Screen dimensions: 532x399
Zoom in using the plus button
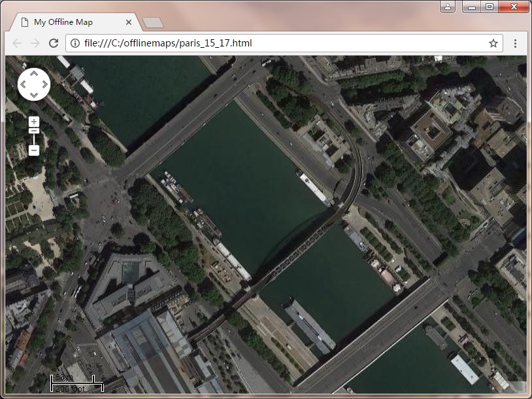click(x=34, y=122)
